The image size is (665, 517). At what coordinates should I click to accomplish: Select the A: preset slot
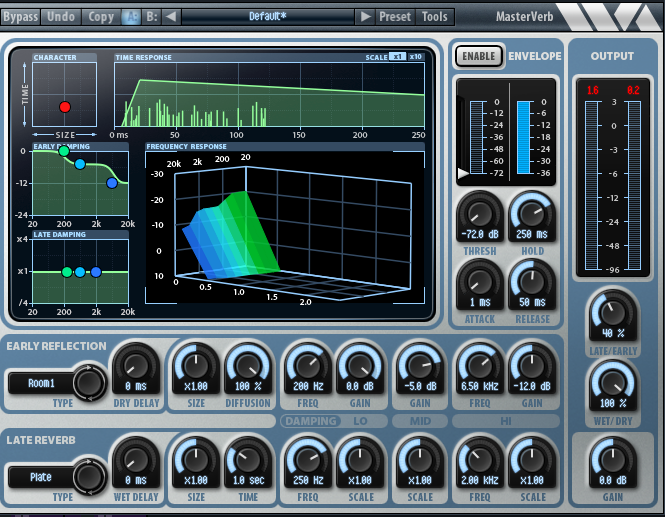click(131, 17)
